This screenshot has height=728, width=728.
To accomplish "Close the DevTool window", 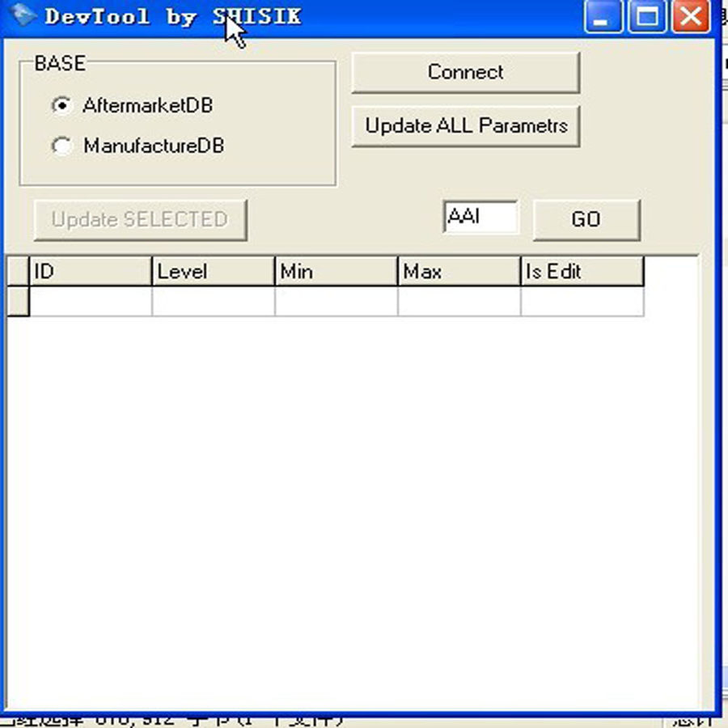I will coord(690,17).
